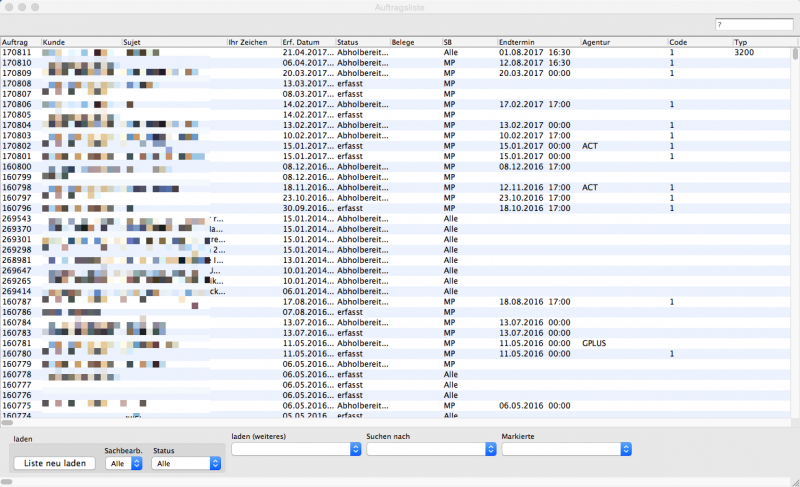
Task: Select the Agentur column header
Action: click(x=621, y=42)
